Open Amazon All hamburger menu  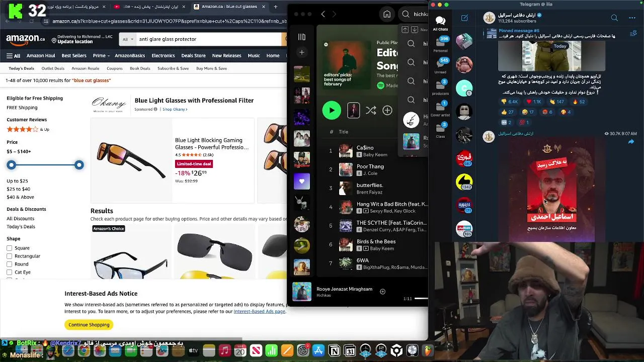click(x=14, y=56)
